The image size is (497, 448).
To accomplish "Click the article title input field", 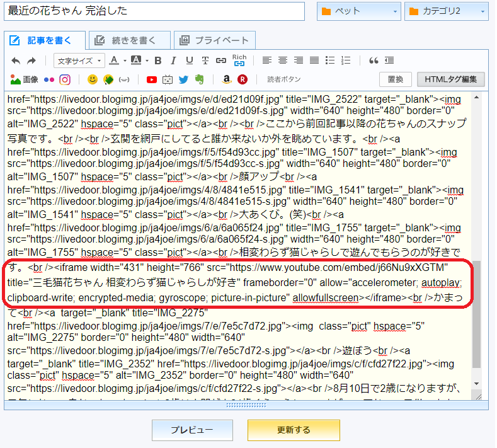I will (154, 11).
